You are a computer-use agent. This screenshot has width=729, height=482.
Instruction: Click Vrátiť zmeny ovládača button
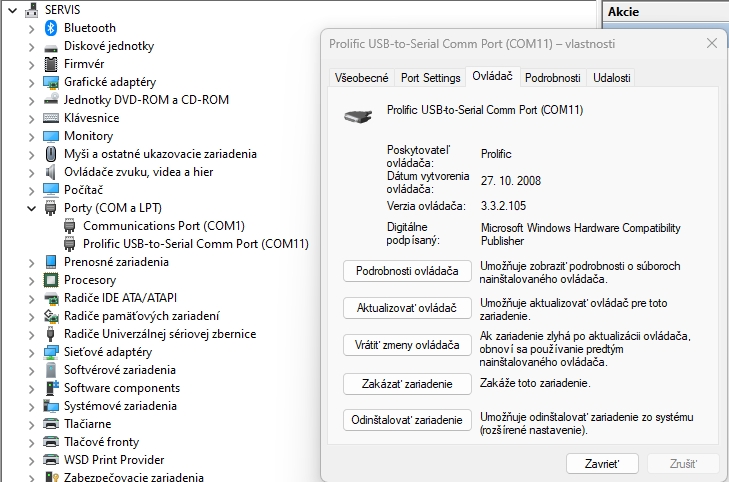(x=407, y=345)
